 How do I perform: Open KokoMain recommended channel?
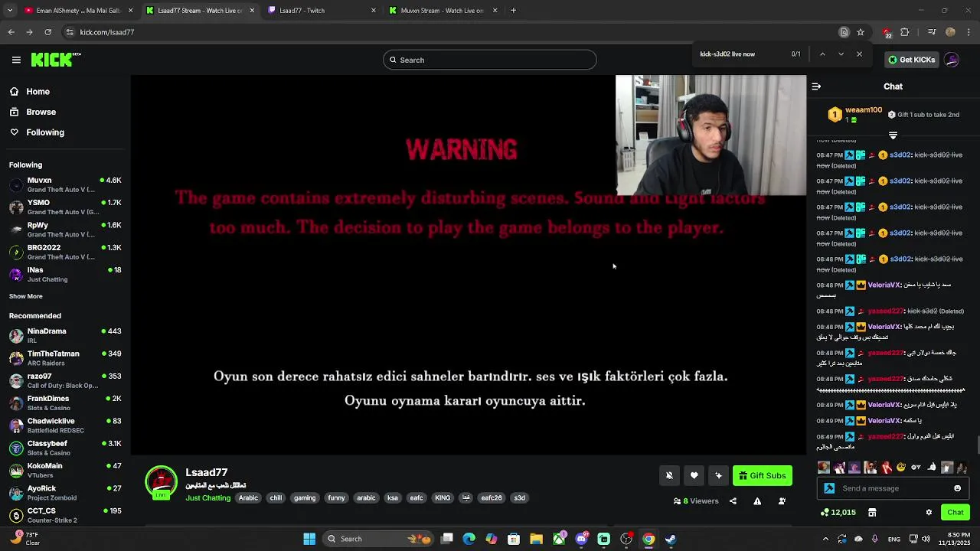coord(65,470)
